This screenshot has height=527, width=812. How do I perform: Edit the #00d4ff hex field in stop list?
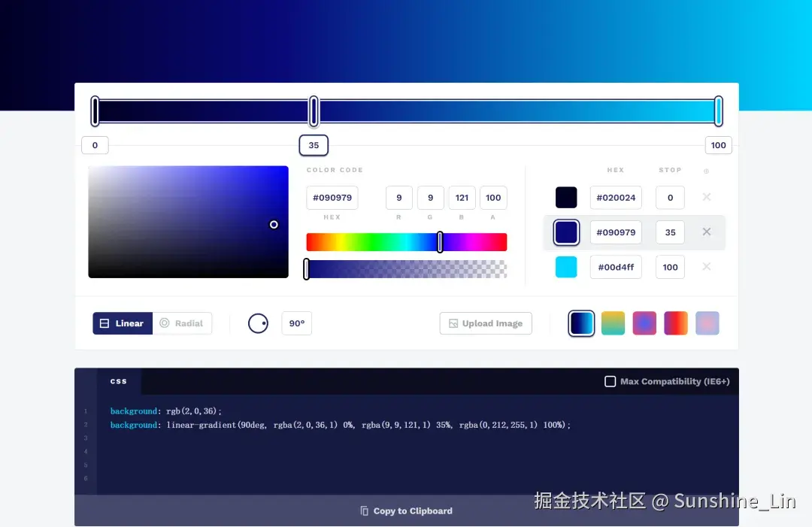click(616, 267)
